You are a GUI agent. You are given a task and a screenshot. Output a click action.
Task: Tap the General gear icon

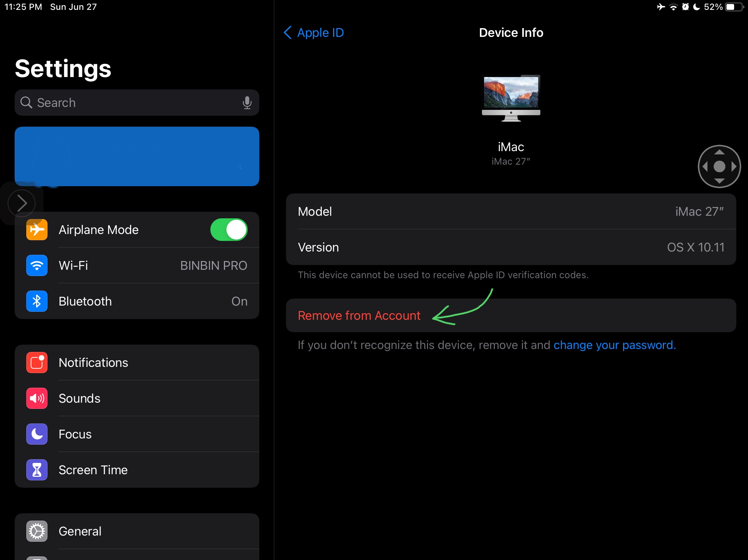click(x=37, y=531)
